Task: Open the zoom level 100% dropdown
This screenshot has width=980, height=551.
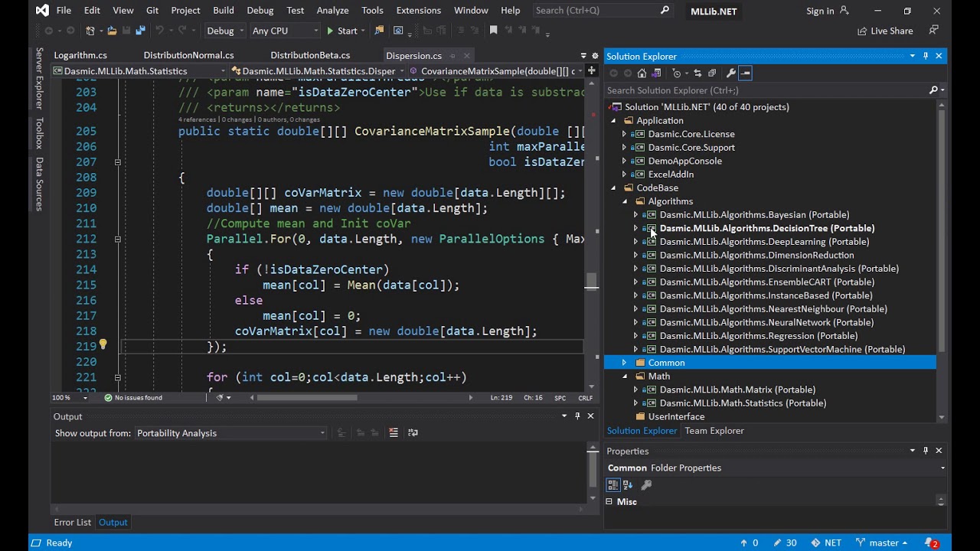Action: [x=71, y=398]
